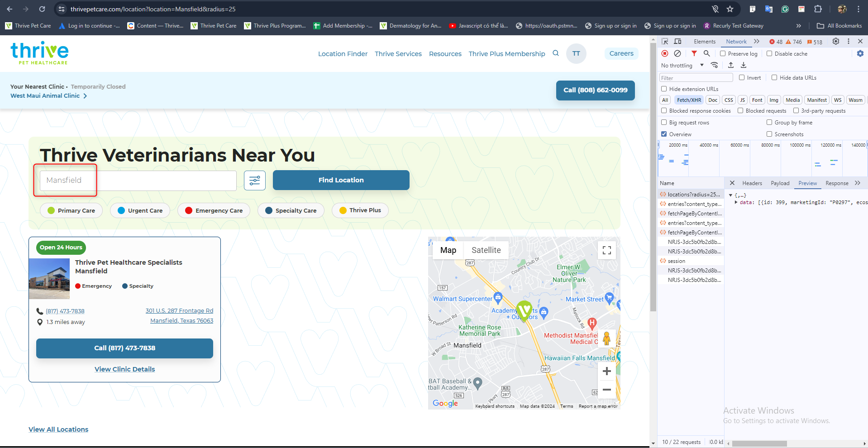The height and width of the screenshot is (448, 868).
Task: Check Group by frame
Action: click(x=769, y=122)
